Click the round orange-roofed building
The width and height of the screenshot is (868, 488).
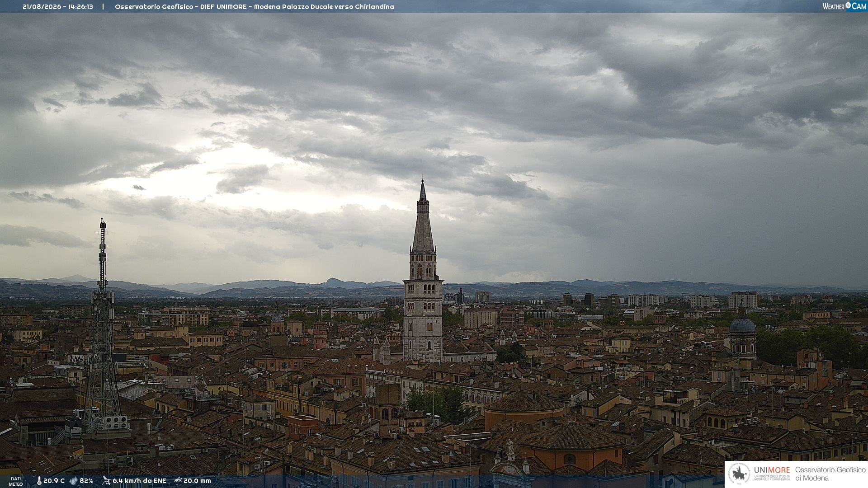point(524,409)
